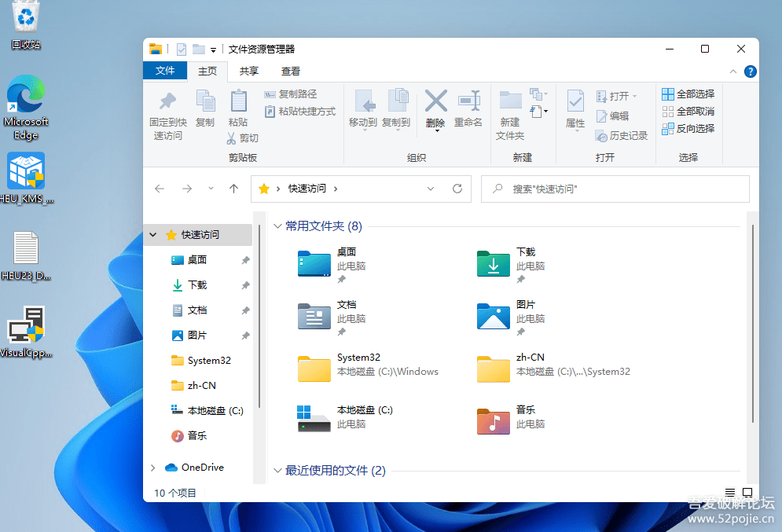Open the 删除 dropdown arrow

coord(437,130)
